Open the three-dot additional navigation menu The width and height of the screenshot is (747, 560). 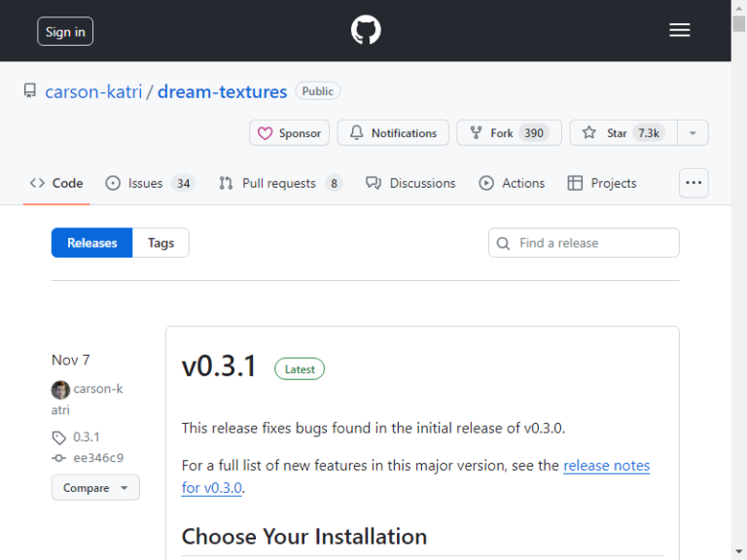coord(694,183)
